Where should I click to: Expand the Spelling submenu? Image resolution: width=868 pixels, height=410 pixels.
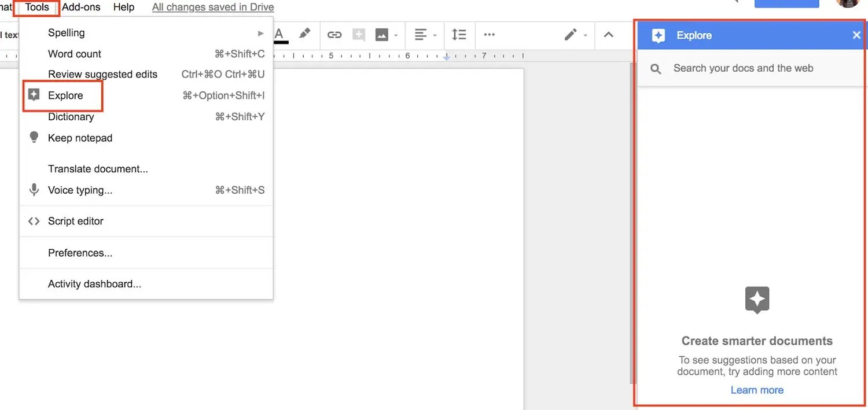pos(260,33)
